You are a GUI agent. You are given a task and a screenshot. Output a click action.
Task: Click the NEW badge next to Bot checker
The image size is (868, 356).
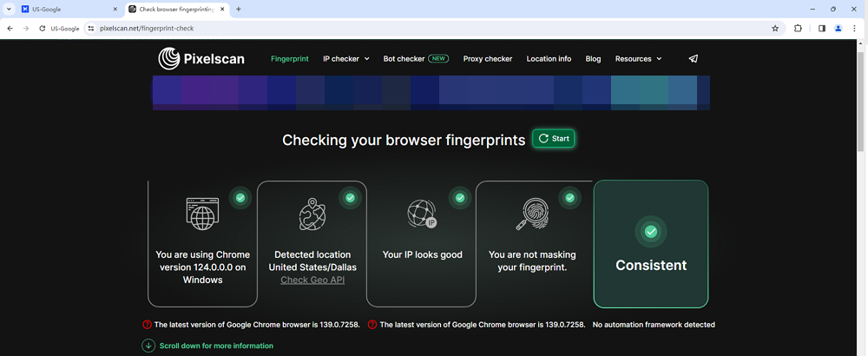[x=438, y=59]
